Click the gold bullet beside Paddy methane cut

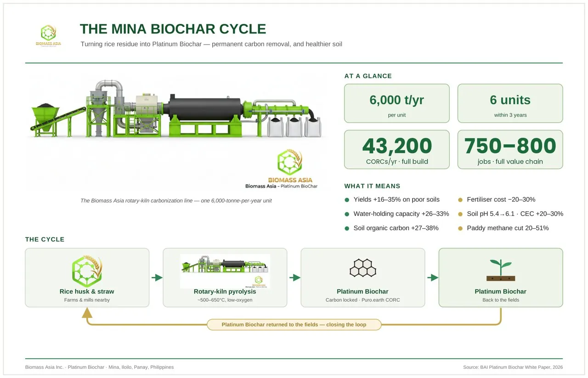coord(460,228)
